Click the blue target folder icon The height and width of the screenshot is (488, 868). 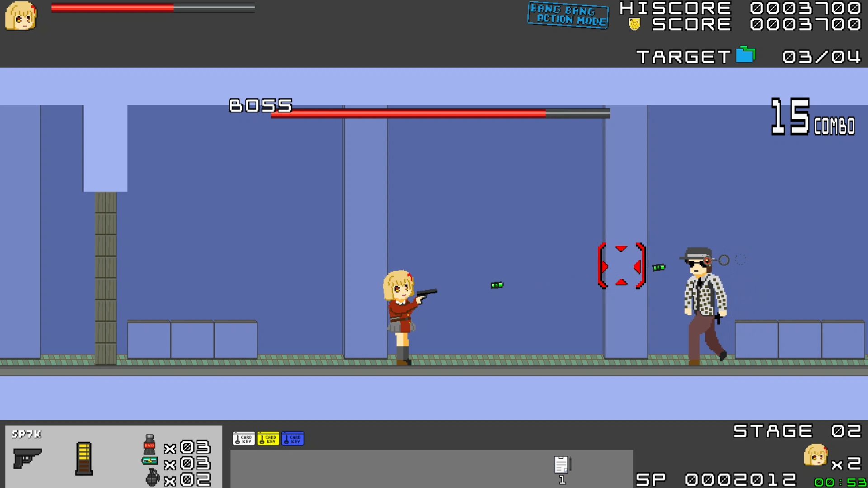tap(745, 55)
